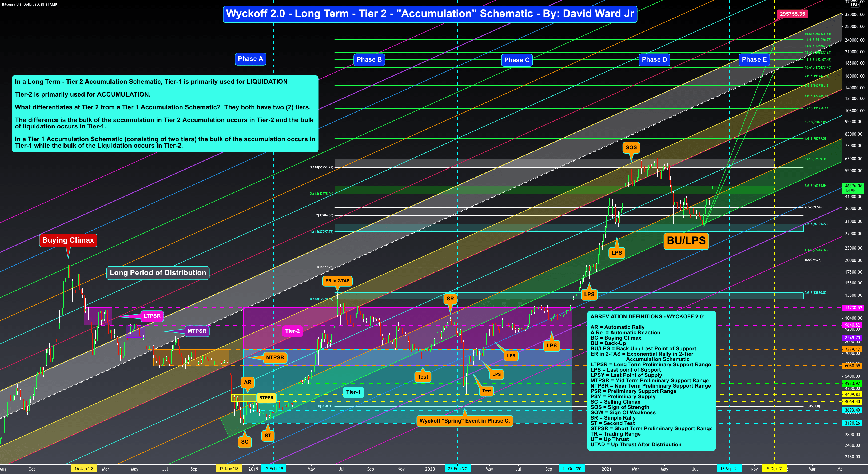Click the 8349.70 price axis label

click(853, 338)
